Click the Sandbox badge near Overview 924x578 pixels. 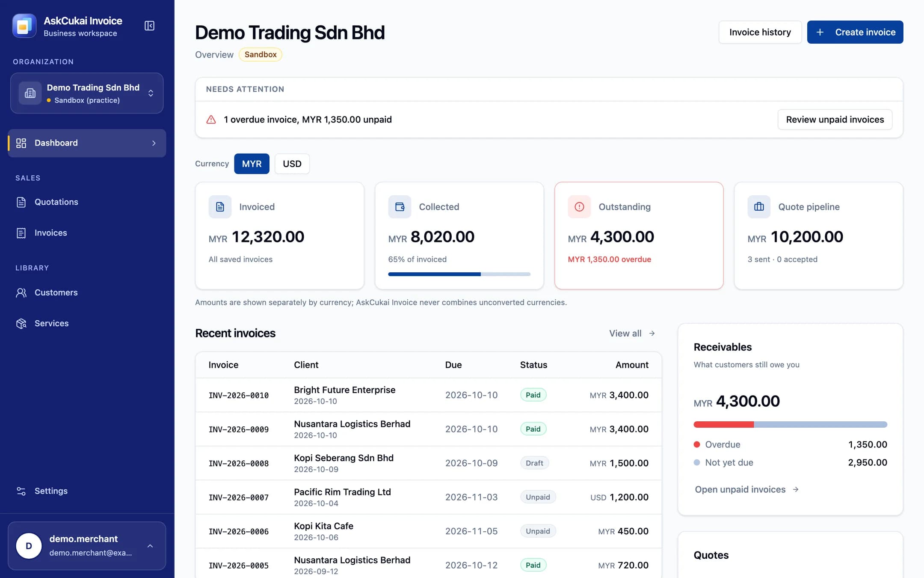coord(260,54)
